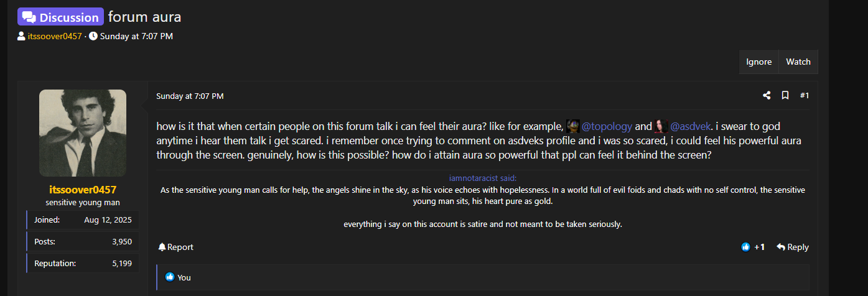Open post permalink number #1
Screen dimensions: 868x296
click(x=805, y=96)
